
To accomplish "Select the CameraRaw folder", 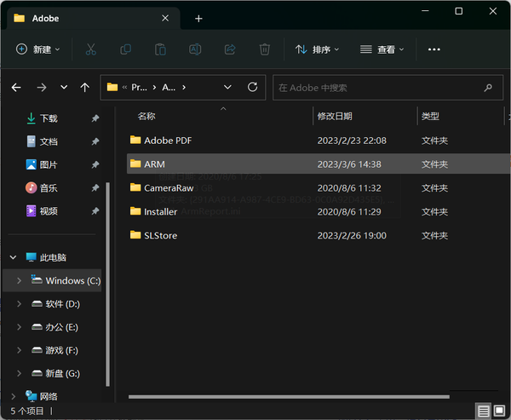I will [318, 188].
